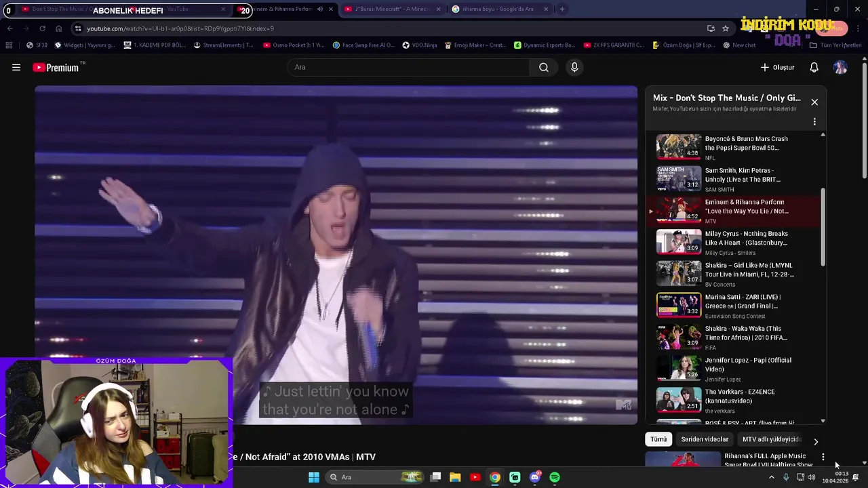Show hidden system tray icons

tap(771, 477)
